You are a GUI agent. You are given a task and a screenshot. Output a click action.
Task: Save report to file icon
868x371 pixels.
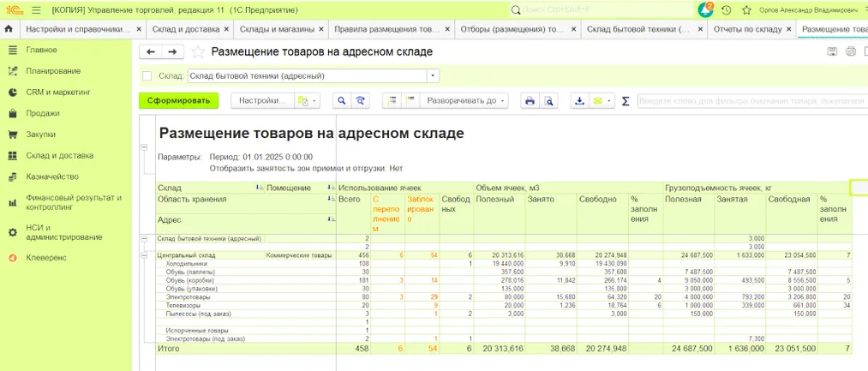[x=579, y=101]
